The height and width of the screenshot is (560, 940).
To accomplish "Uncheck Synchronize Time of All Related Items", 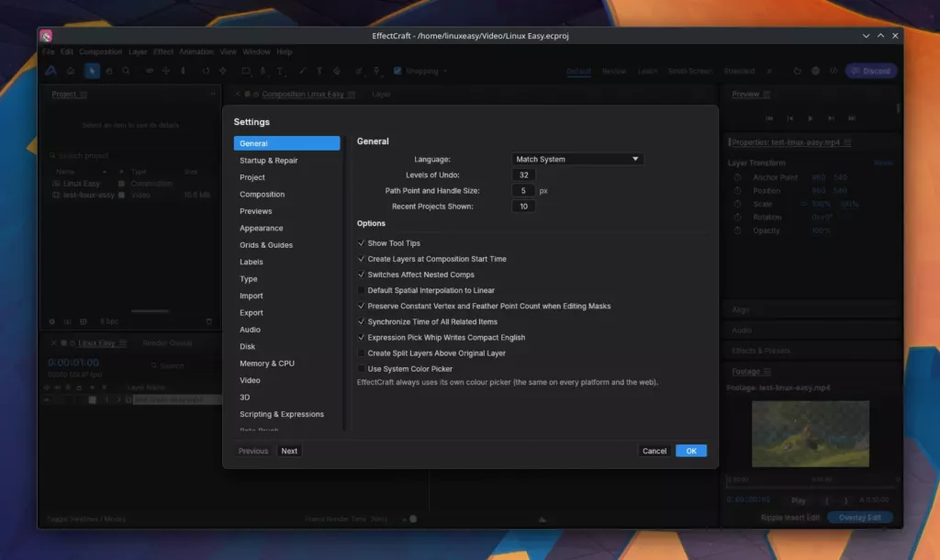I will click(x=361, y=321).
